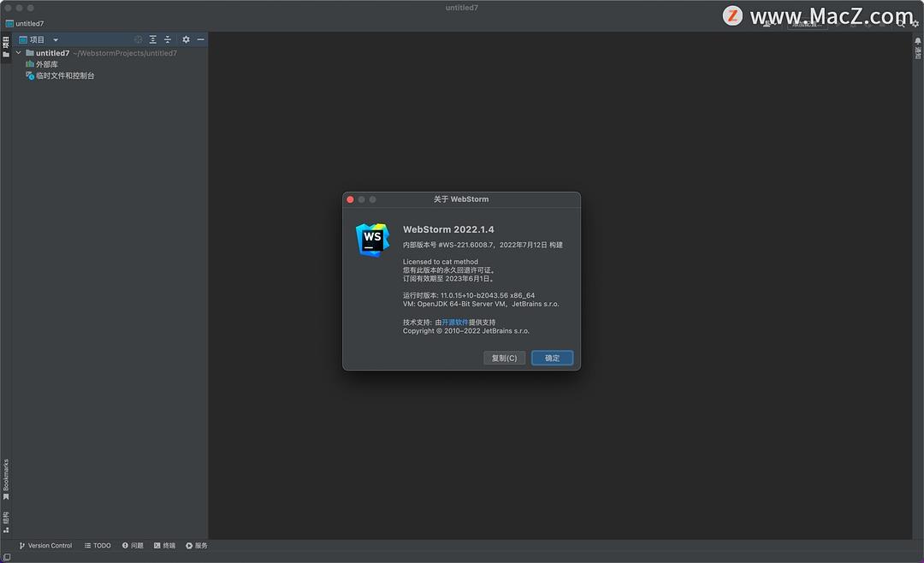Screen dimensions: 924x563
Task: Open the 结构 tool window tab
Action: [x=6, y=522]
